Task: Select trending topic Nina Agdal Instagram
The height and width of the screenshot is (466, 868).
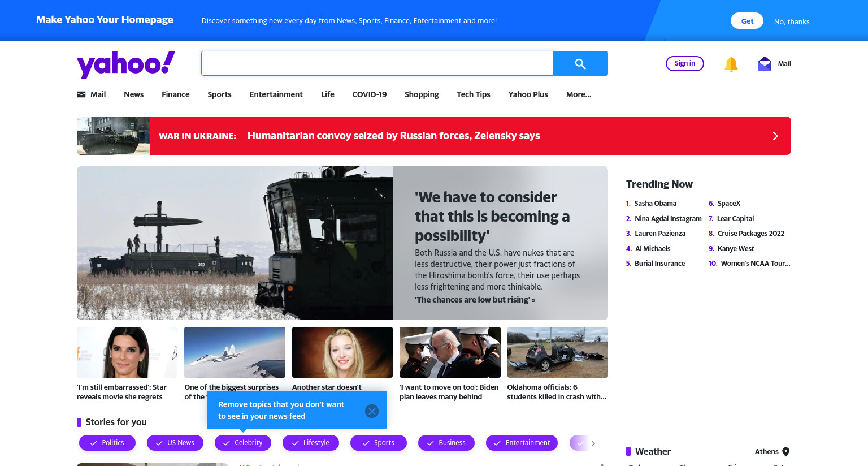Action: pyautogui.click(x=668, y=219)
